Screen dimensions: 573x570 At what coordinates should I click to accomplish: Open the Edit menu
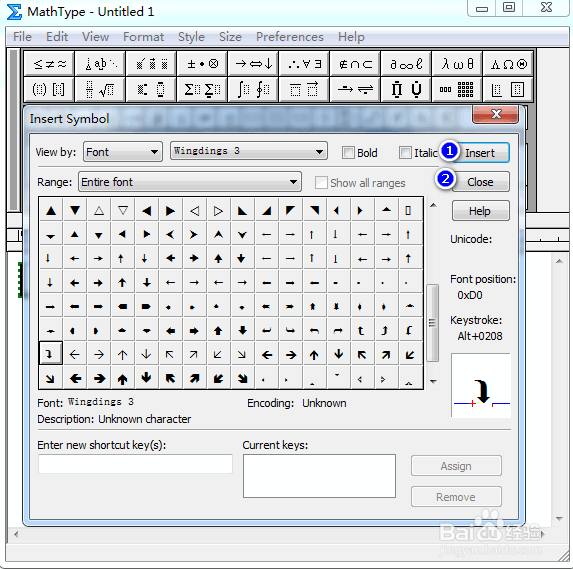coord(57,37)
